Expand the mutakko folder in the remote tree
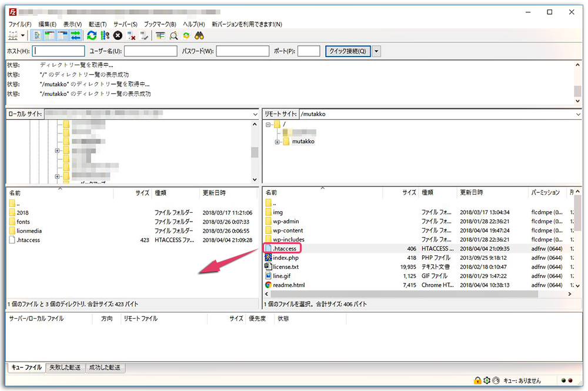 click(x=276, y=141)
